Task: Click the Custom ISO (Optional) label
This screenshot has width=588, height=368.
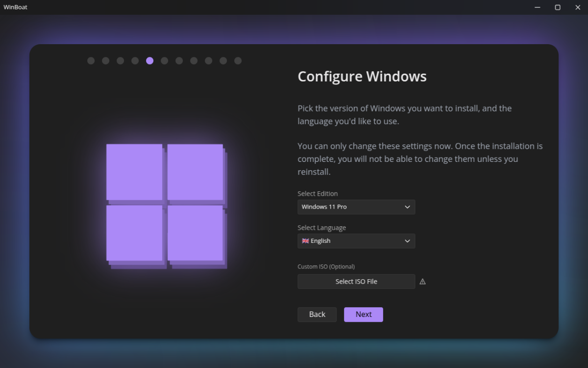Action: (326, 266)
